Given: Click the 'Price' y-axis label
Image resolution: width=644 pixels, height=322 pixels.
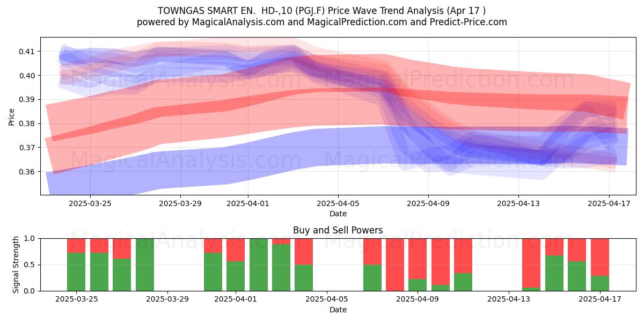Looking at the screenshot, I should [x=12, y=116].
